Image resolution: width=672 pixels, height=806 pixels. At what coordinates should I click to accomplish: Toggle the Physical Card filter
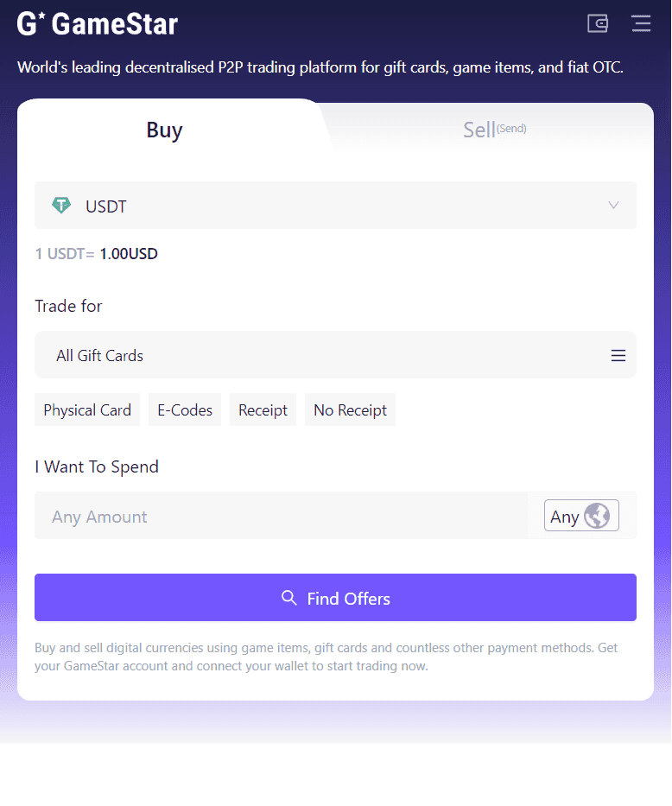click(x=87, y=409)
